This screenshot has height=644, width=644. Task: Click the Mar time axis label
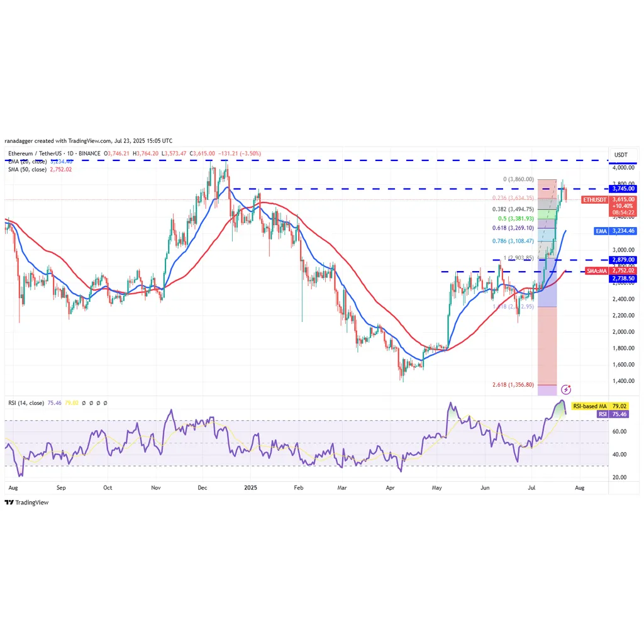[x=342, y=488]
